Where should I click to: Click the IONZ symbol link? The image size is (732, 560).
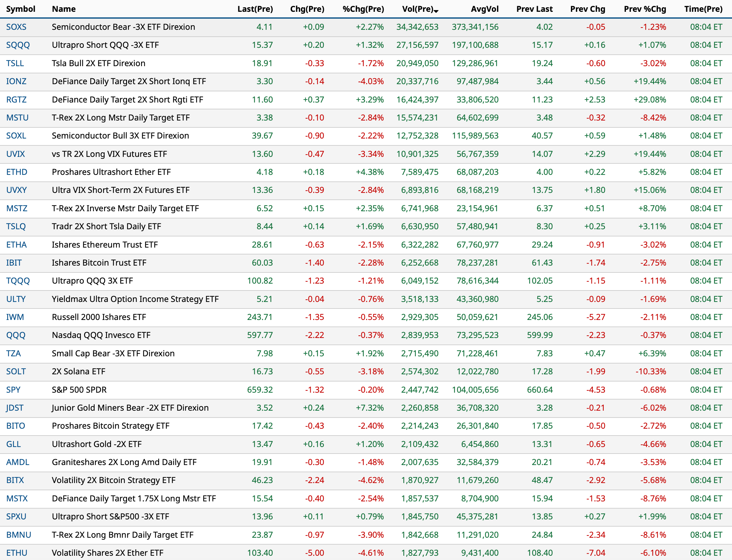[16, 81]
